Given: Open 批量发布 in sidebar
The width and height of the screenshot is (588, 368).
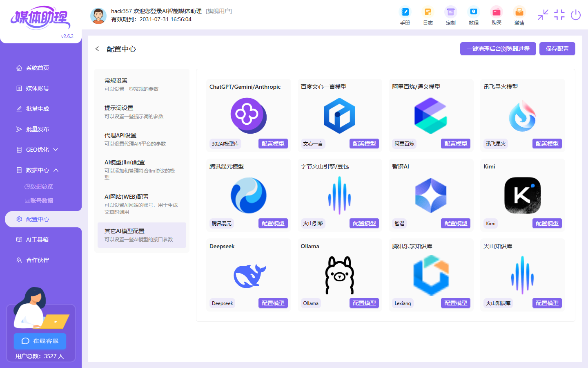Looking at the screenshot, I should [37, 129].
